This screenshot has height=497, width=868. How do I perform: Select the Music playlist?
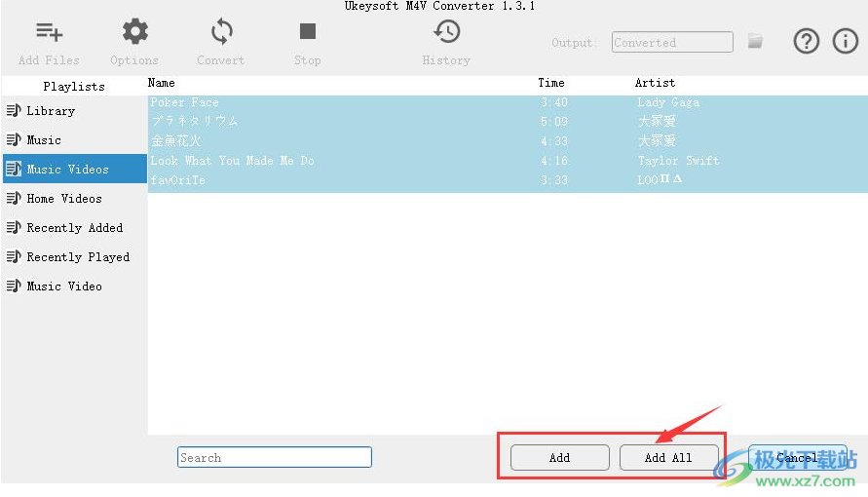tap(74, 140)
